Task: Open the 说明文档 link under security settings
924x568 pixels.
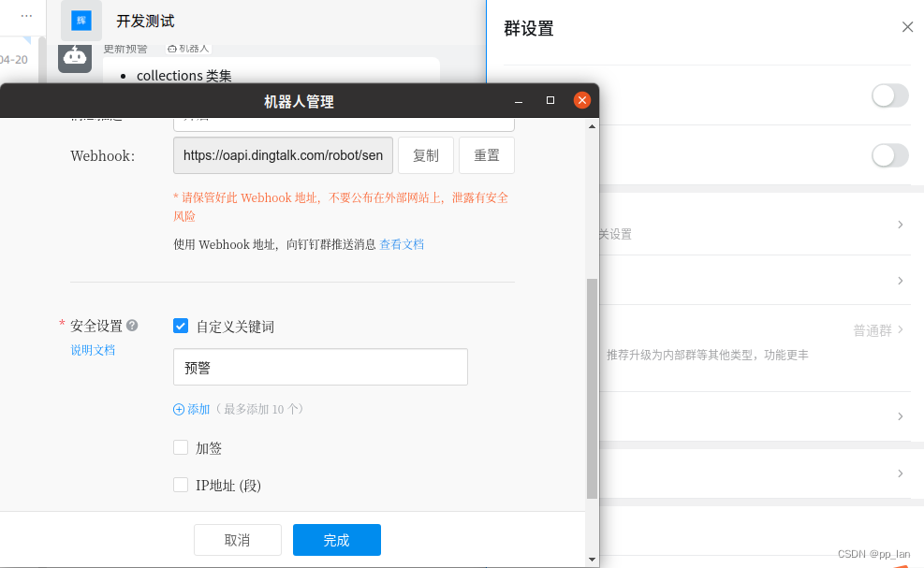Action: (x=93, y=350)
